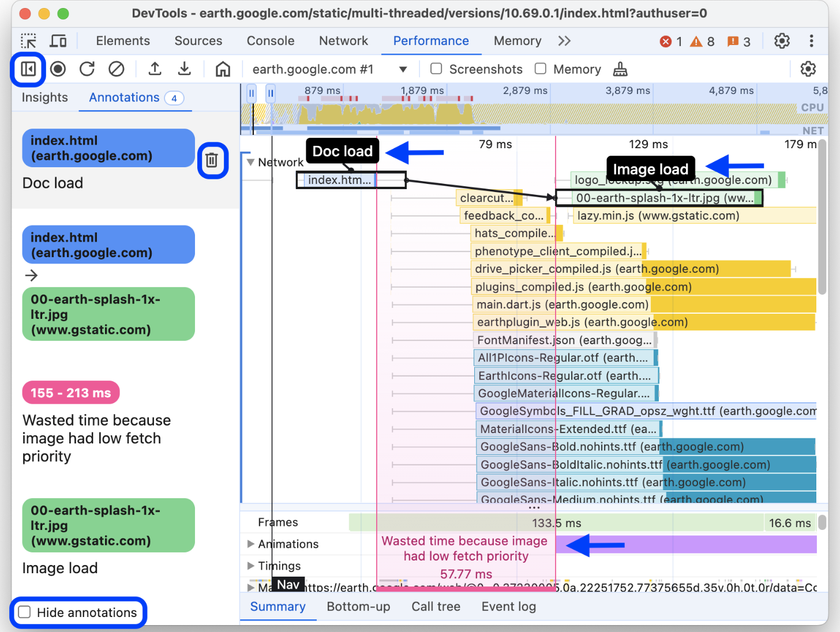Delete the Doc load annotation with trash icon
The width and height of the screenshot is (840, 632).
click(x=212, y=160)
